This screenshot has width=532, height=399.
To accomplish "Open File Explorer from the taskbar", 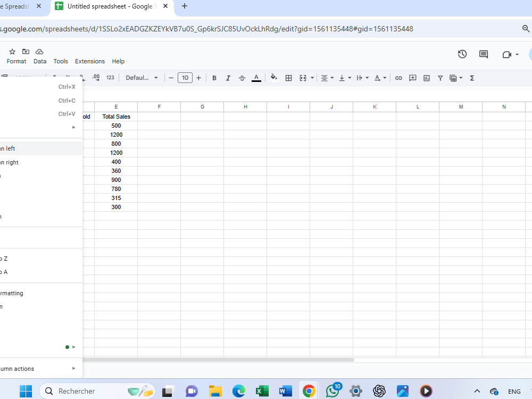I will (x=215, y=391).
